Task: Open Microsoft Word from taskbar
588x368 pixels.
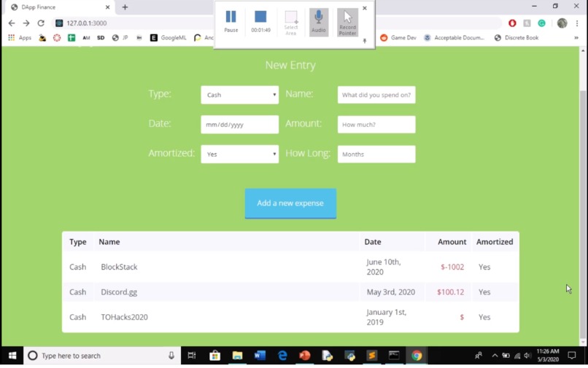Action: click(260, 356)
